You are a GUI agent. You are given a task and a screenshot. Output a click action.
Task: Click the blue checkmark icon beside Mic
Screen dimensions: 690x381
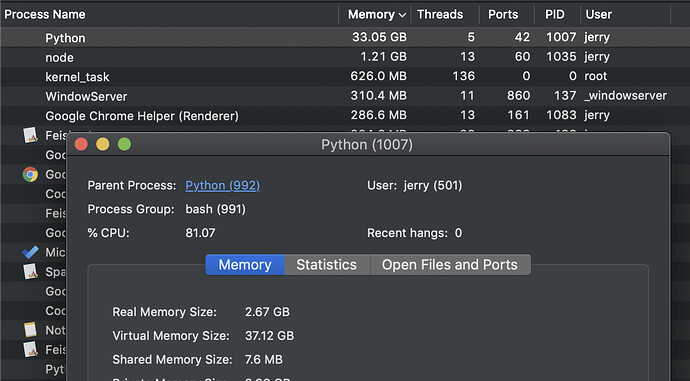(30, 252)
